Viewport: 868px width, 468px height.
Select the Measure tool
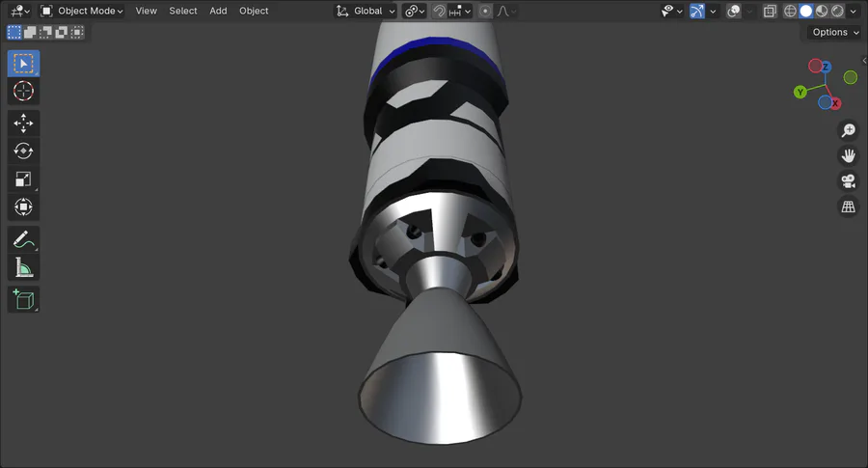(x=23, y=267)
